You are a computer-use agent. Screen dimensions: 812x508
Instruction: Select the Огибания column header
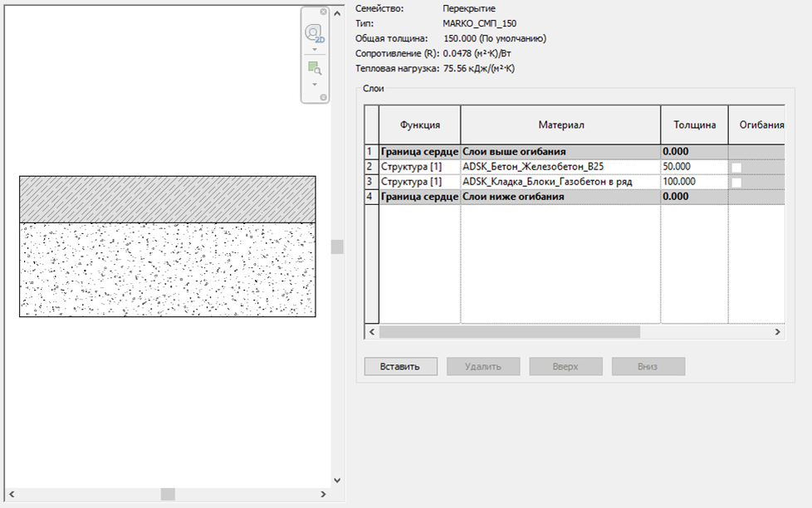coord(757,125)
